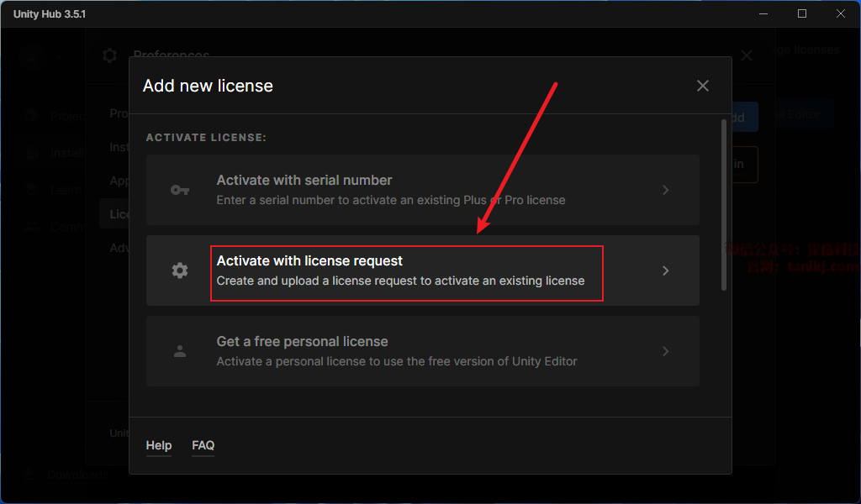
Task: Expand the license request option chevron
Action: click(x=665, y=270)
